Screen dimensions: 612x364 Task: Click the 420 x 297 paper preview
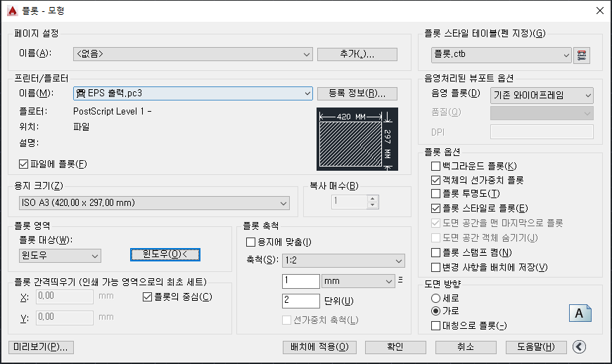pos(357,139)
